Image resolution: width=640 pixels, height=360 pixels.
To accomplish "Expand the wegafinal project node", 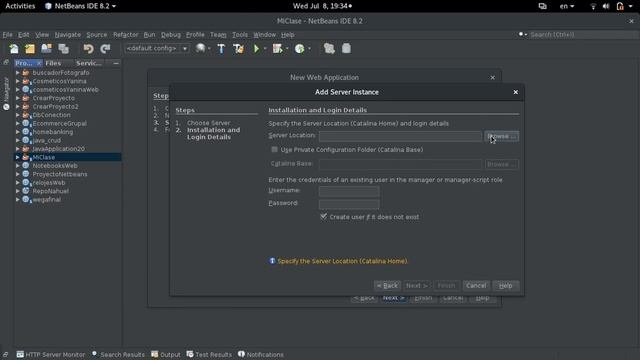I will pyautogui.click(x=18, y=200).
